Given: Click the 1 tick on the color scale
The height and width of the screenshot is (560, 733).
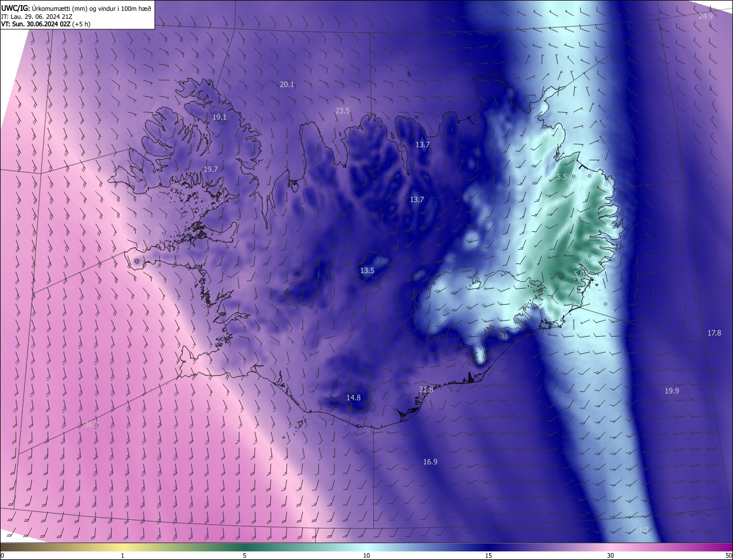Looking at the screenshot, I should coord(123,556).
